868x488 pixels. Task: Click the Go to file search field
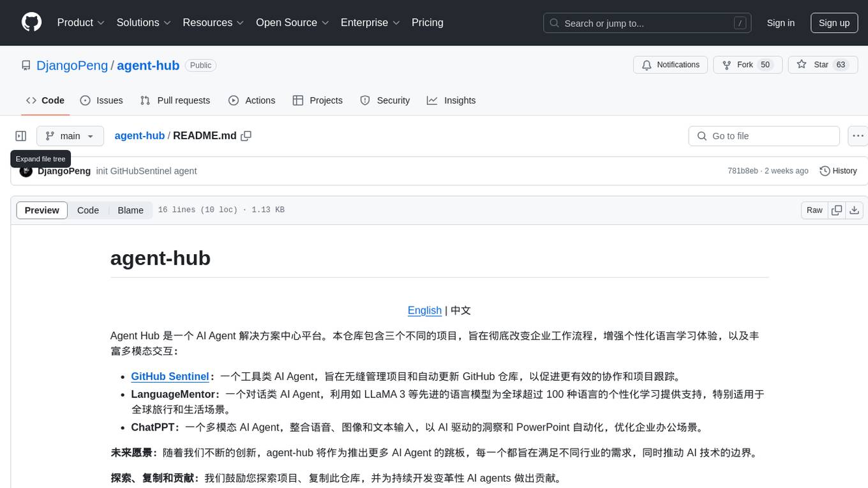[x=764, y=136]
